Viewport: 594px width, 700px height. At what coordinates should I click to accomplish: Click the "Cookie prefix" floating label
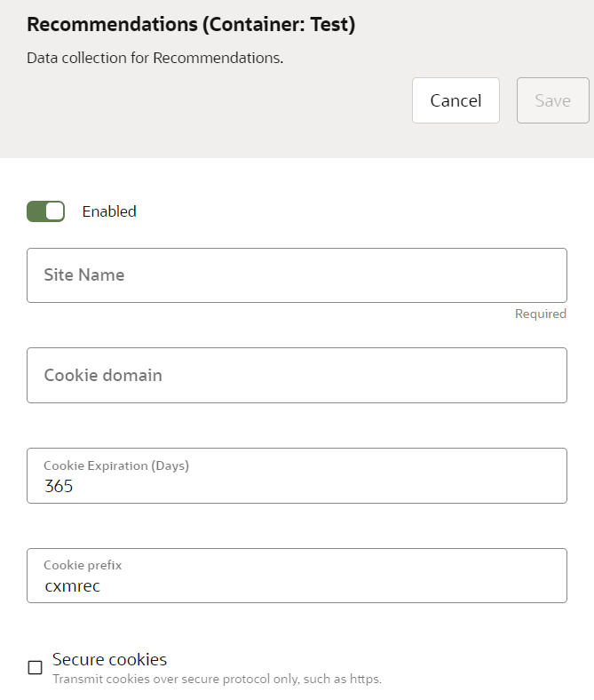click(83, 565)
